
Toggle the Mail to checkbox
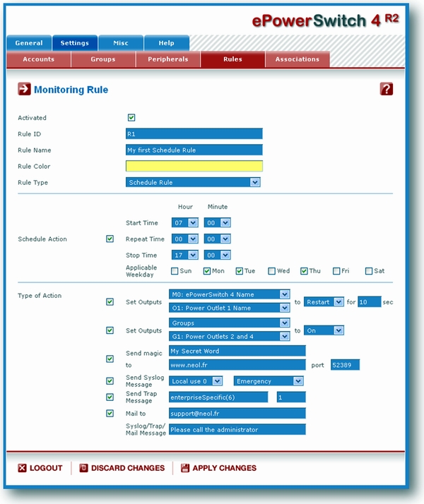click(x=110, y=413)
